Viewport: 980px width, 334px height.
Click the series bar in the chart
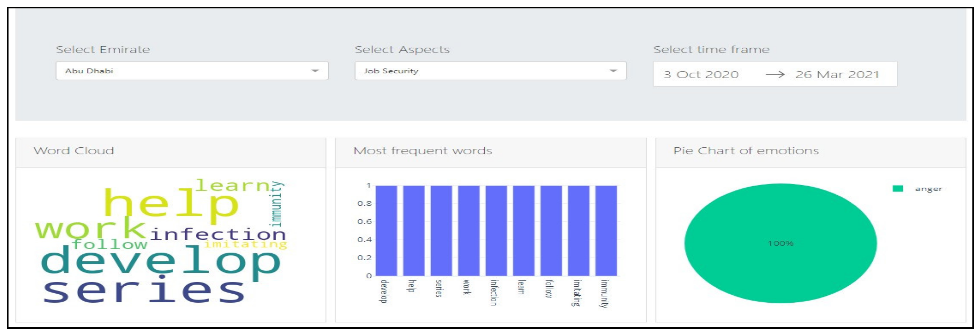(x=441, y=230)
